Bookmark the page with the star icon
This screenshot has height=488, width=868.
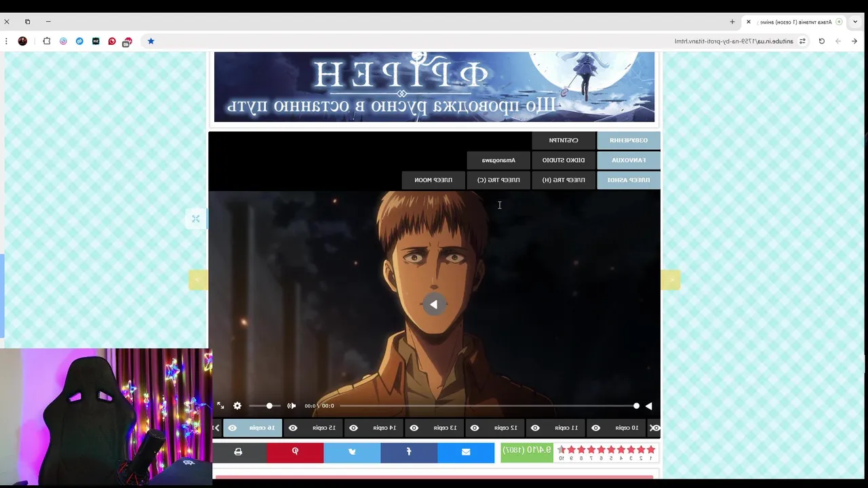coord(151,41)
